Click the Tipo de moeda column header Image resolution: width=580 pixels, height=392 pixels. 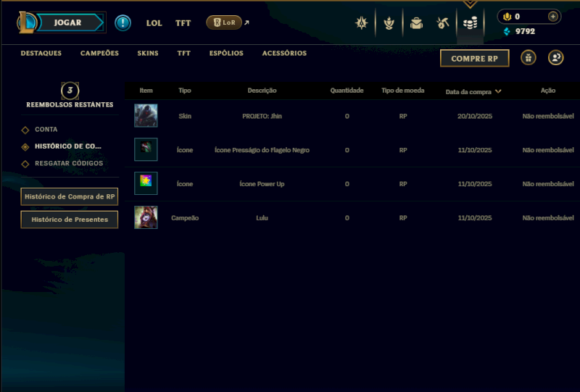pos(403,91)
